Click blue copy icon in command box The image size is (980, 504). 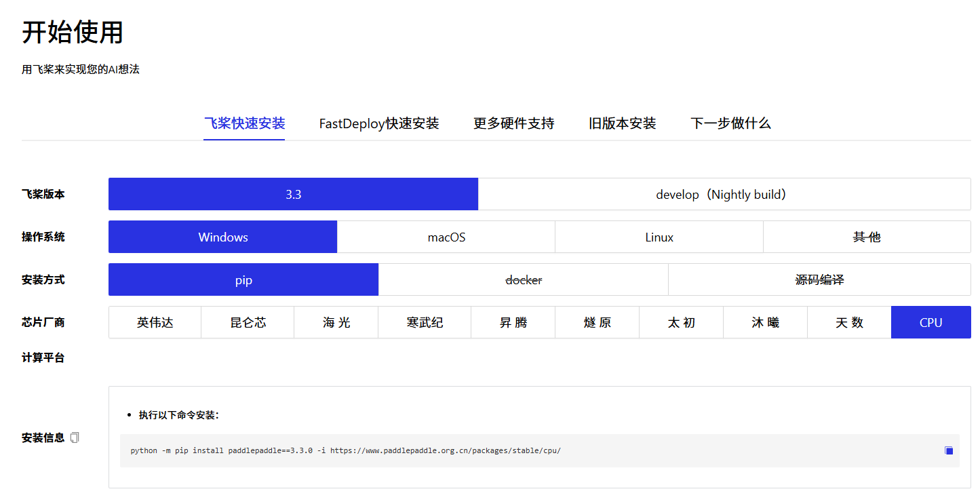pos(949,450)
